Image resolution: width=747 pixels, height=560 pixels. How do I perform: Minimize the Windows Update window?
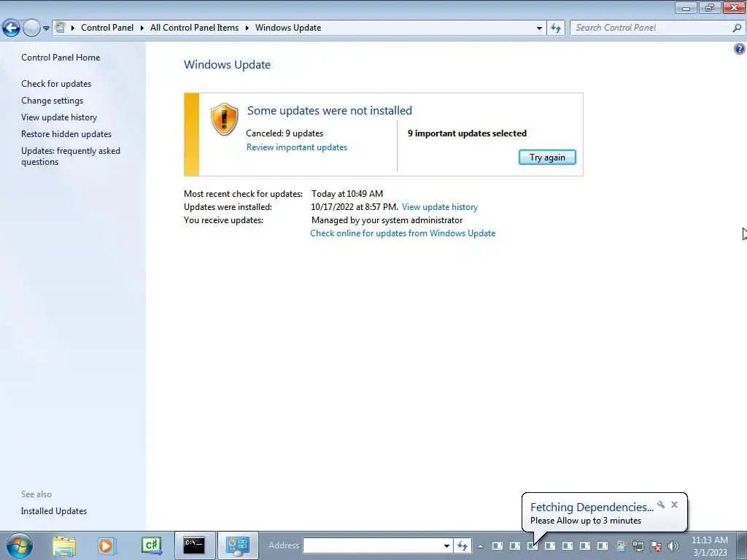686,7
